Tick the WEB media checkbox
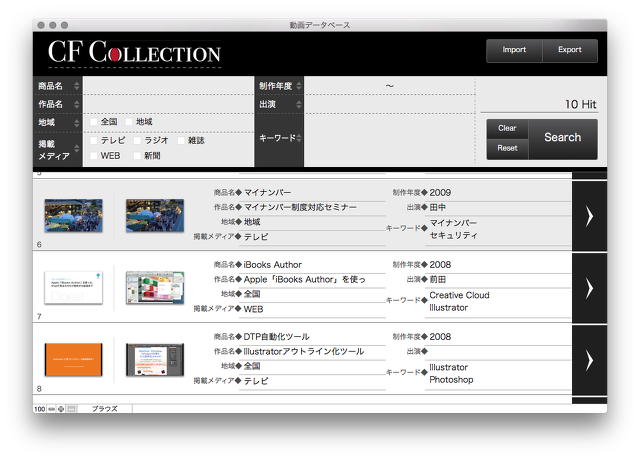The image size is (640, 460). (94, 156)
